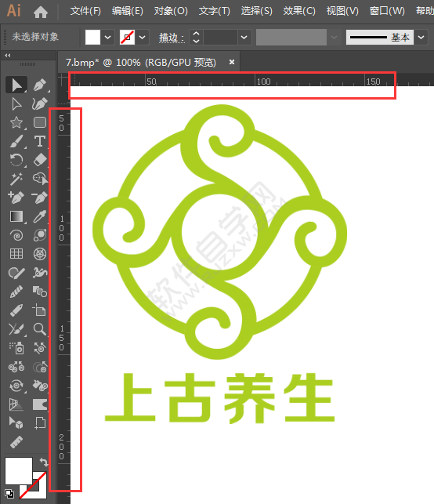Open the 效果(C) menu
The width and height of the screenshot is (434, 504).
[299, 11]
